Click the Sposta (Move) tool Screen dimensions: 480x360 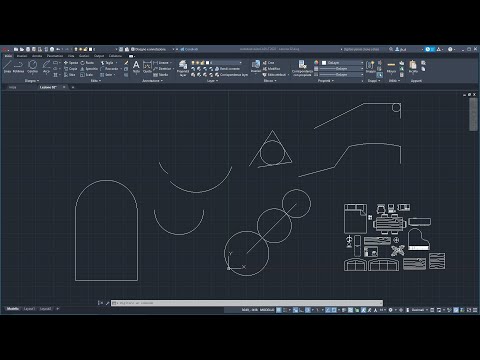coord(71,63)
